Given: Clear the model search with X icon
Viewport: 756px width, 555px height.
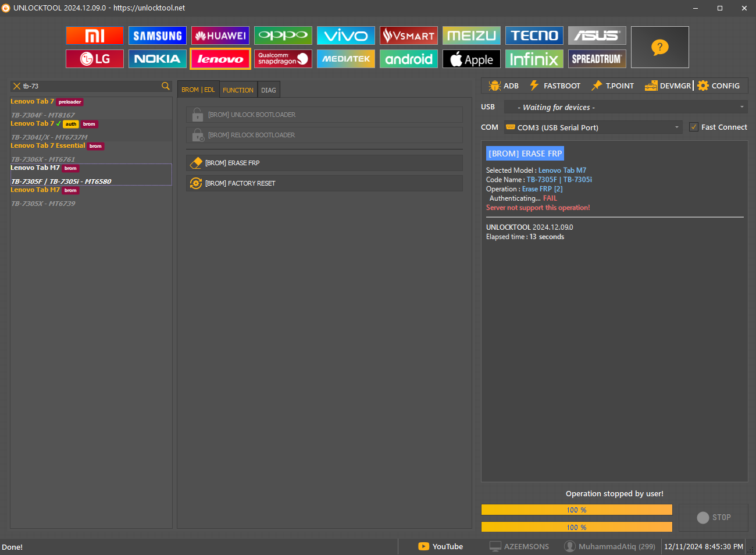Looking at the screenshot, I should (16, 86).
